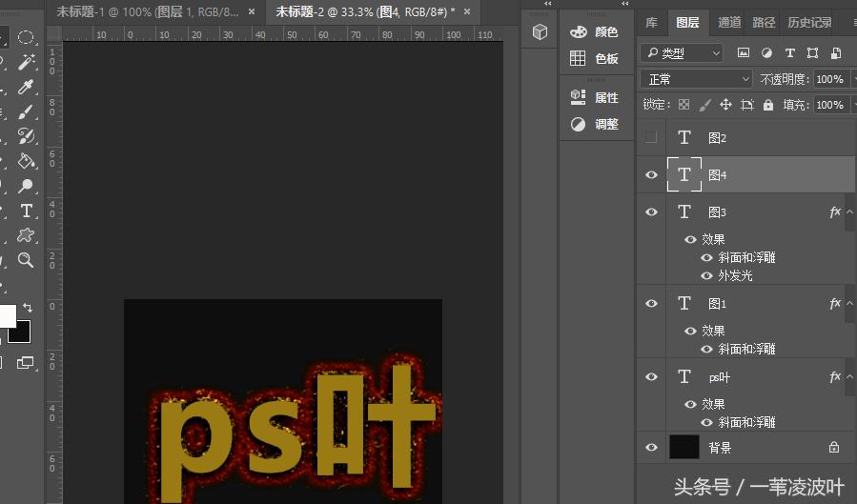Screen dimensions: 857x504
Task: Close the 未标题-2 document tab
Action: coord(467,11)
